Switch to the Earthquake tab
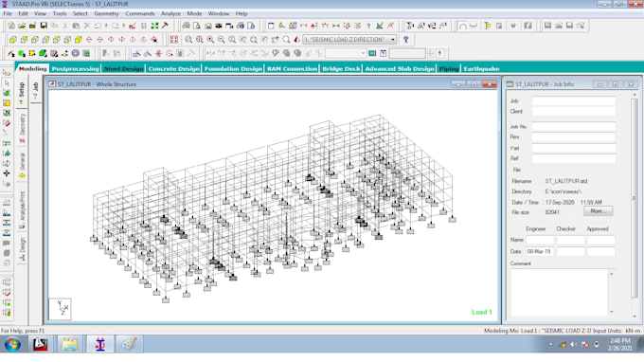 point(481,68)
